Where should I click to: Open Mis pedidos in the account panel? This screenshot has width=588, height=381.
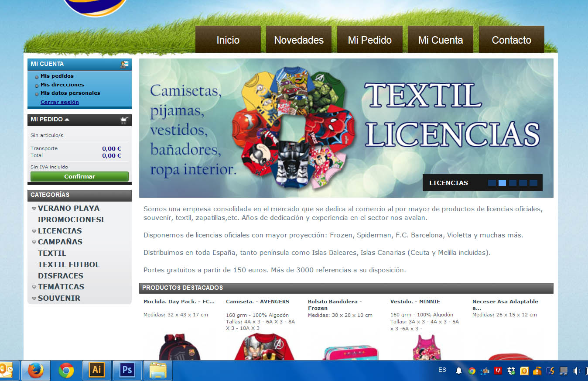(x=57, y=76)
